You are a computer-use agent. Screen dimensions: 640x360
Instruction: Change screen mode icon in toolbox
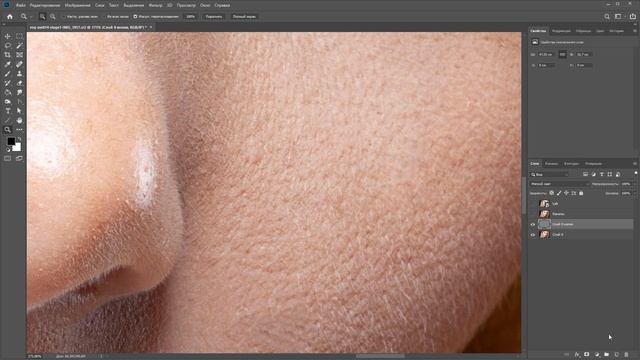coord(19,158)
